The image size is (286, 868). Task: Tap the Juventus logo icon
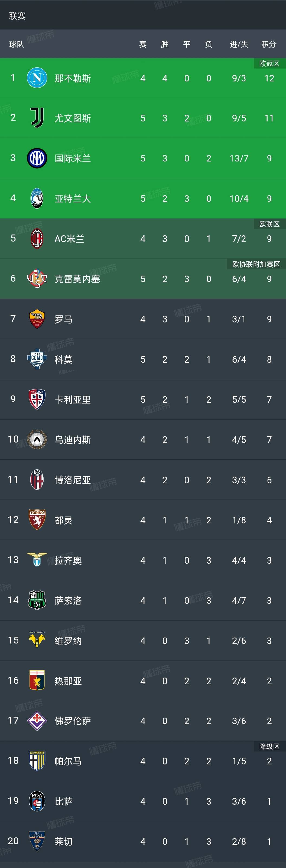(37, 118)
